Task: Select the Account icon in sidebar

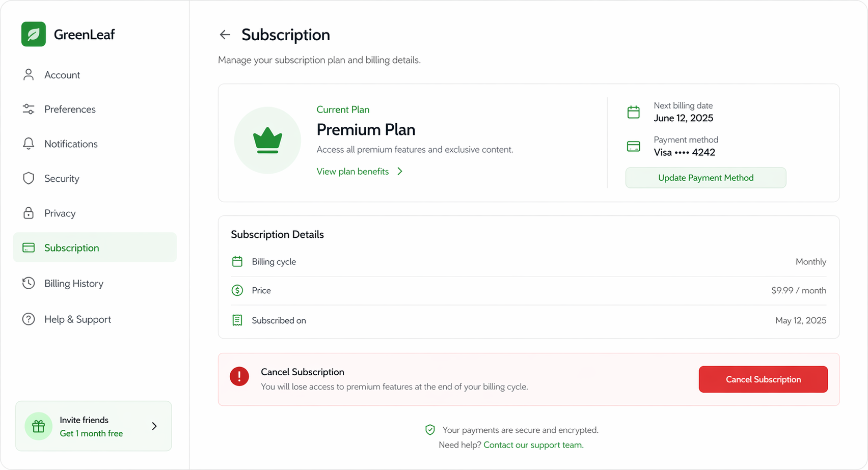Action: tap(29, 74)
